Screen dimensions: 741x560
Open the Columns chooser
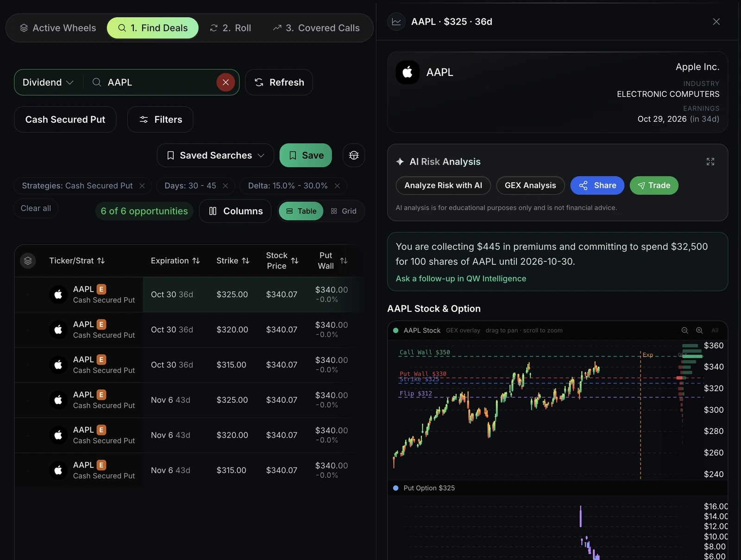point(235,211)
